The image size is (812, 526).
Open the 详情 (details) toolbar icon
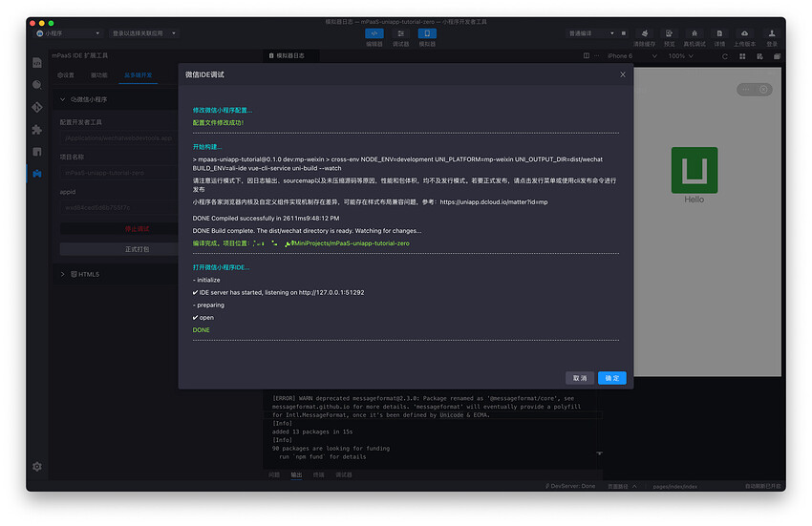719,33
